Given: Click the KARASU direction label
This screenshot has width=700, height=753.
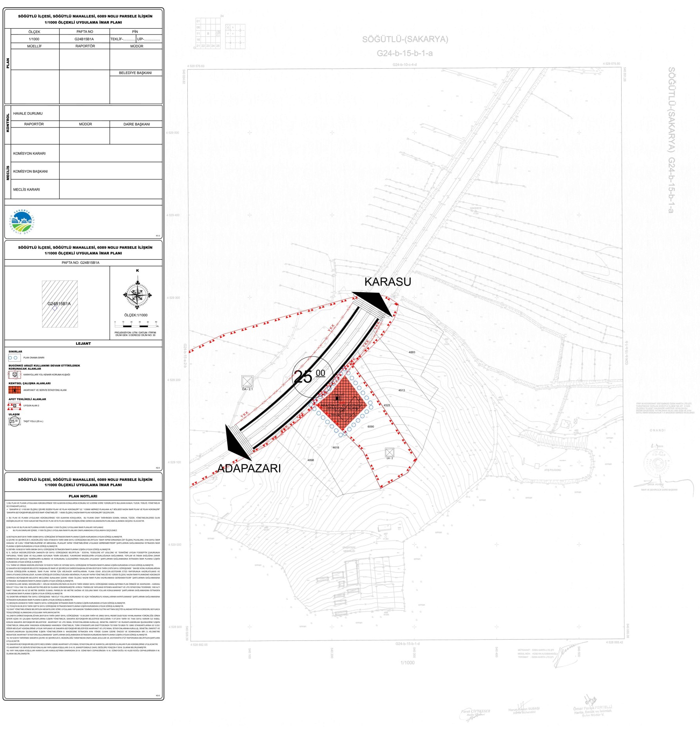Looking at the screenshot, I should tap(387, 282).
